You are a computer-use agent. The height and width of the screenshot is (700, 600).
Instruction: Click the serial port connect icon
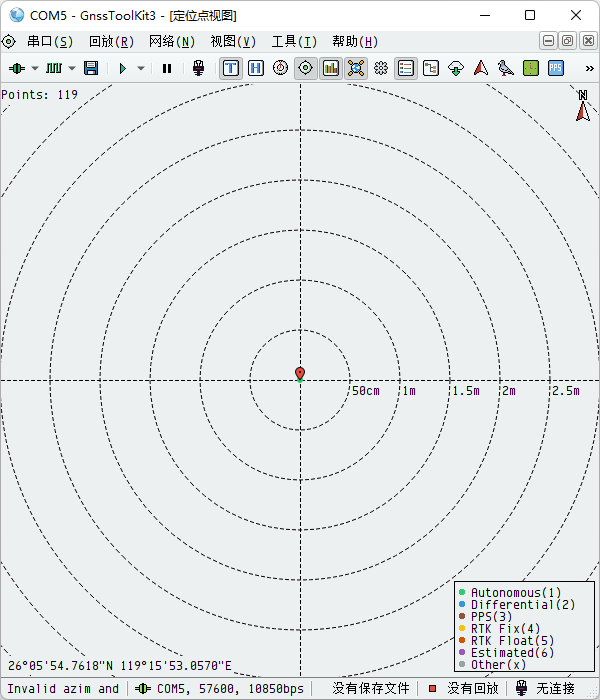click(17, 68)
